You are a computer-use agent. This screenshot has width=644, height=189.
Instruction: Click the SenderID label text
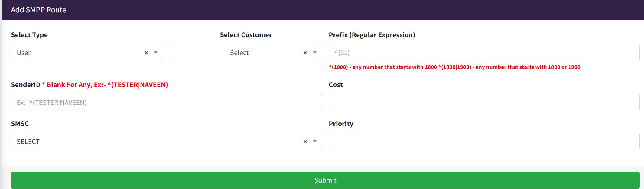click(x=26, y=85)
